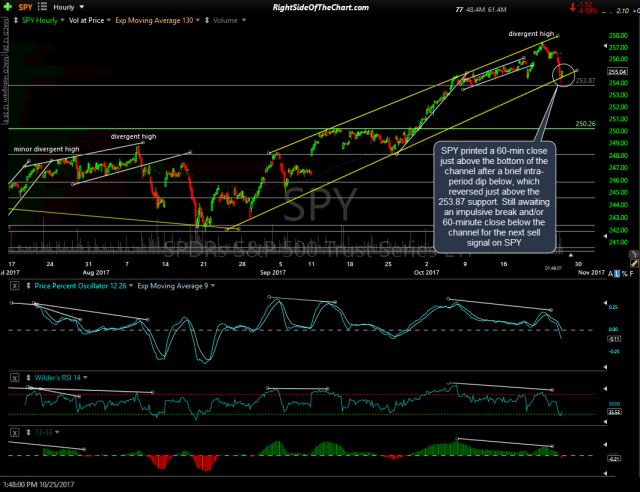Open Exp Moving Average 9 dropdown
The width and height of the screenshot is (640, 492).
point(212,286)
